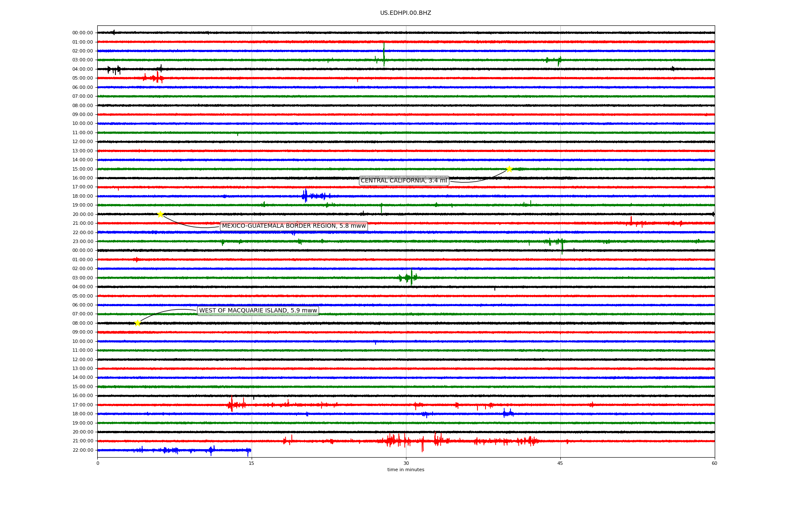Click the 30 tick label on the x-axis
Screen dimensions: 812x508
(406, 463)
